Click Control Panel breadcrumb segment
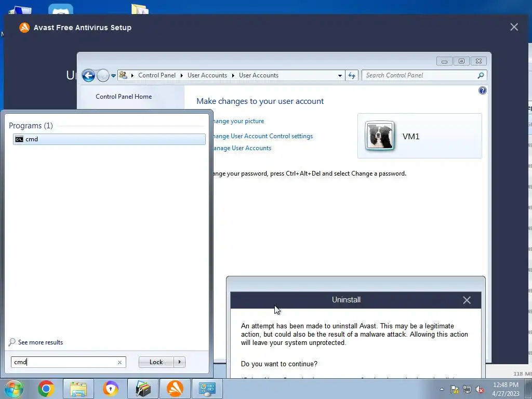Viewport: 532px width, 399px height. [x=157, y=75]
